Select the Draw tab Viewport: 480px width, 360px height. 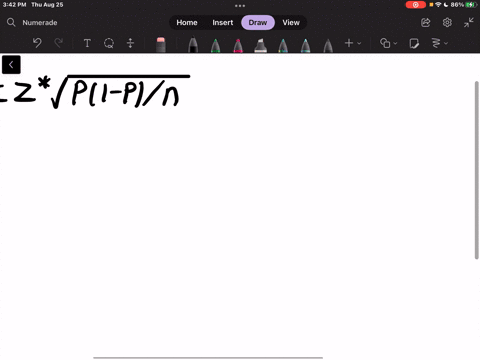coord(258,22)
